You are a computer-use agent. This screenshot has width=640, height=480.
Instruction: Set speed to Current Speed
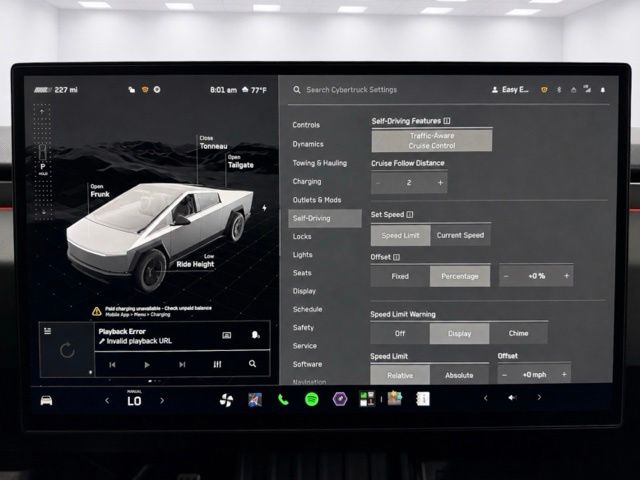[460, 236]
